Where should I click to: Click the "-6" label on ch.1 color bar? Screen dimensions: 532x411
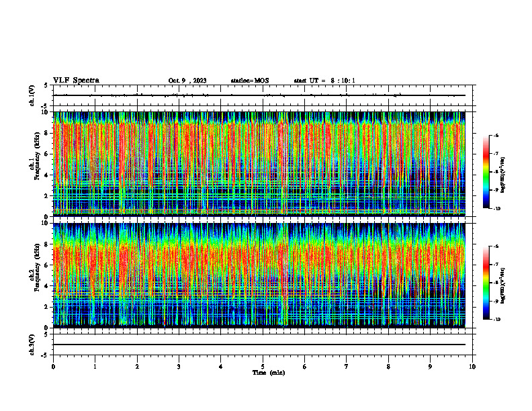coord(496,135)
